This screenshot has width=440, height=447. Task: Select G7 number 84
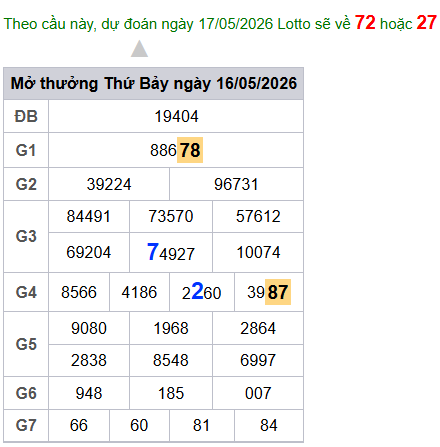269,425
